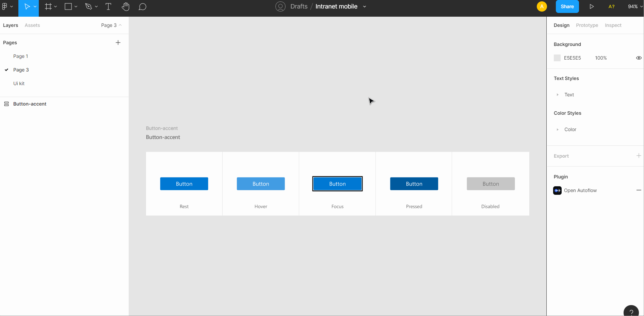Image resolution: width=644 pixels, height=316 pixels.
Task: Select the Rectangle shape tool
Action: pyautogui.click(x=68, y=6)
